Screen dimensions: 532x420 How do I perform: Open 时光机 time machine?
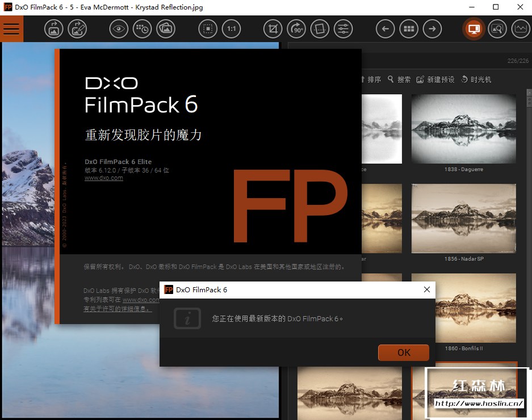coord(476,79)
